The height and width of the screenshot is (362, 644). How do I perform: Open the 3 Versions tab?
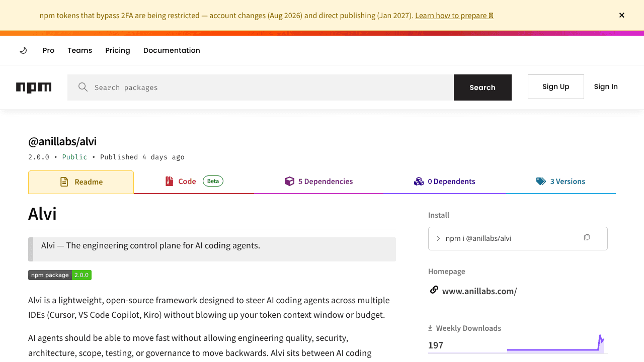click(560, 182)
